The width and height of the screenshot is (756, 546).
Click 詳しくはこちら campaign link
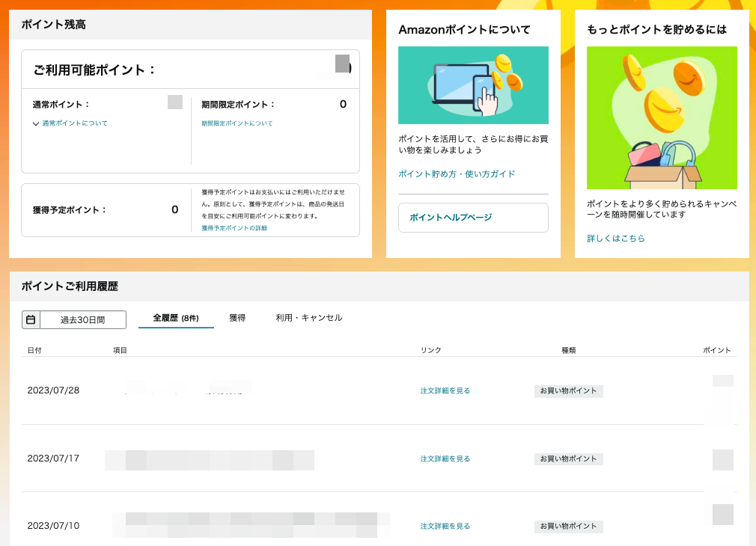tap(616, 238)
